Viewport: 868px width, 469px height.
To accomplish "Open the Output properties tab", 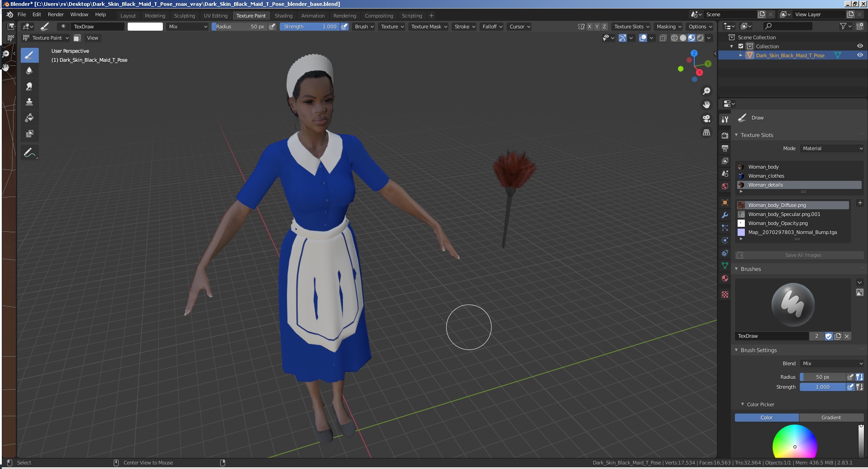I will (725, 148).
